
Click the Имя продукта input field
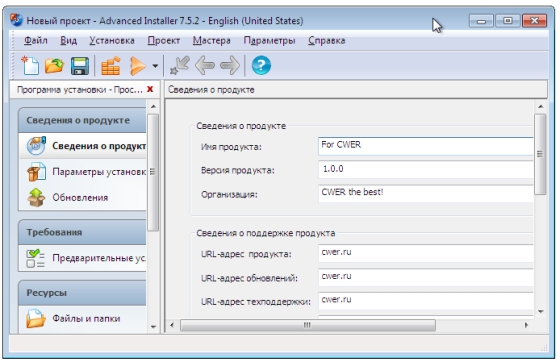(425, 146)
